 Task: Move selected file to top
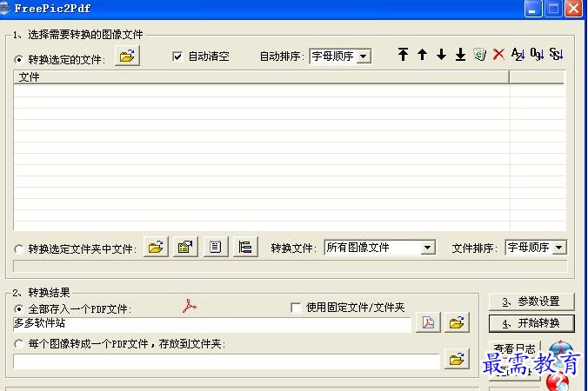coord(403,54)
